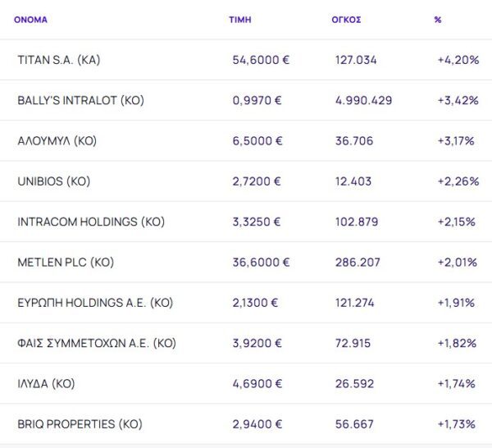Screen dimensions: 492x448
Task: Select the ΑΛΟΥΜΥΛ (ΚΟ) stock name
Action: coord(57,140)
